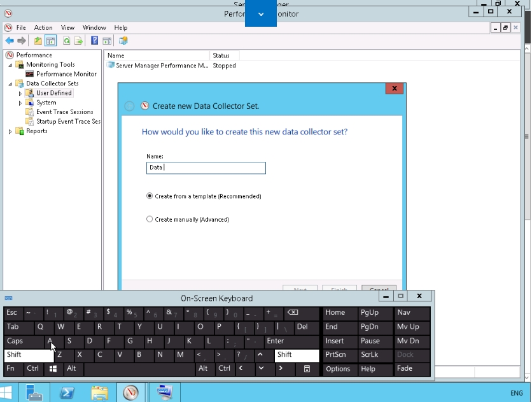
Task: Click the Status column header
Action: tap(225, 55)
